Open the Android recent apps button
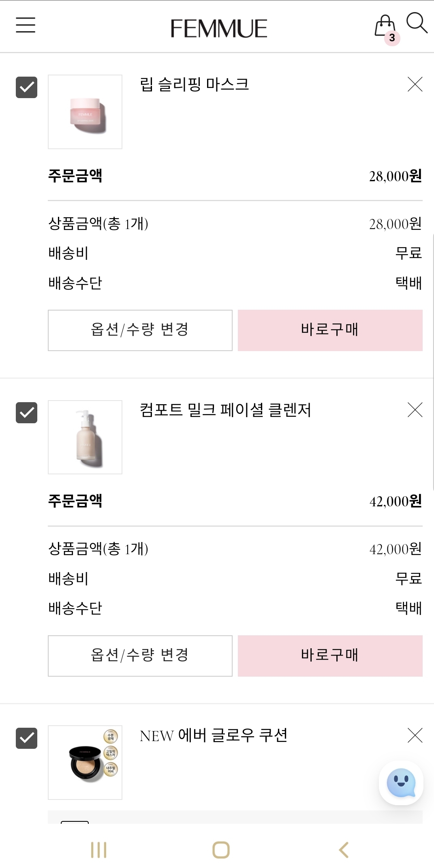This screenshot has height=868, width=434. (x=98, y=850)
